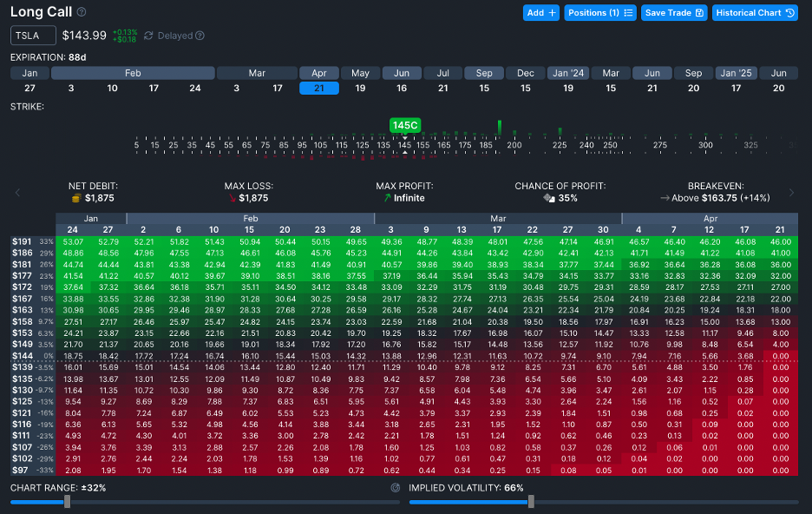Screen dimensions: 812x514
Task: Click the Apr 17 column header
Action: click(x=744, y=229)
